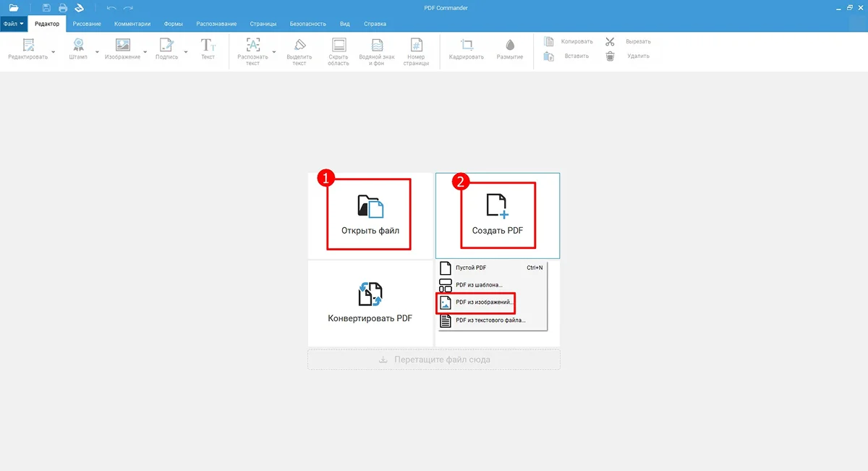Expand the Edit (Редактировать) dropdown arrow
The height and width of the screenshot is (471, 868).
coord(54,52)
